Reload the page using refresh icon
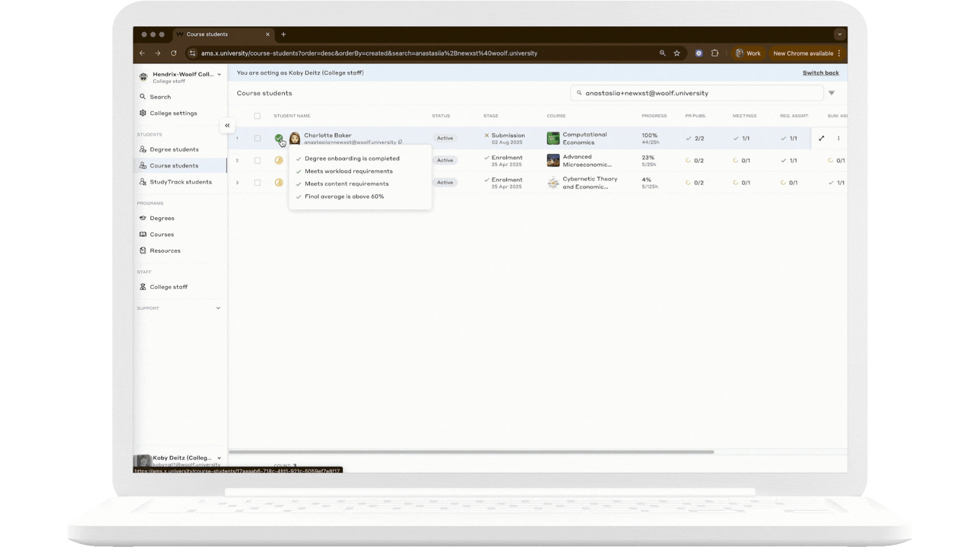 click(174, 53)
